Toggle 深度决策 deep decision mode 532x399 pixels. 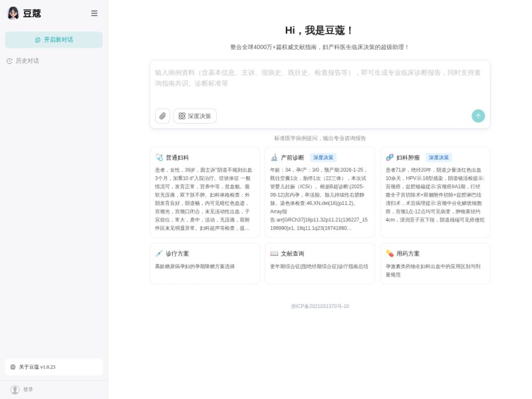195,116
